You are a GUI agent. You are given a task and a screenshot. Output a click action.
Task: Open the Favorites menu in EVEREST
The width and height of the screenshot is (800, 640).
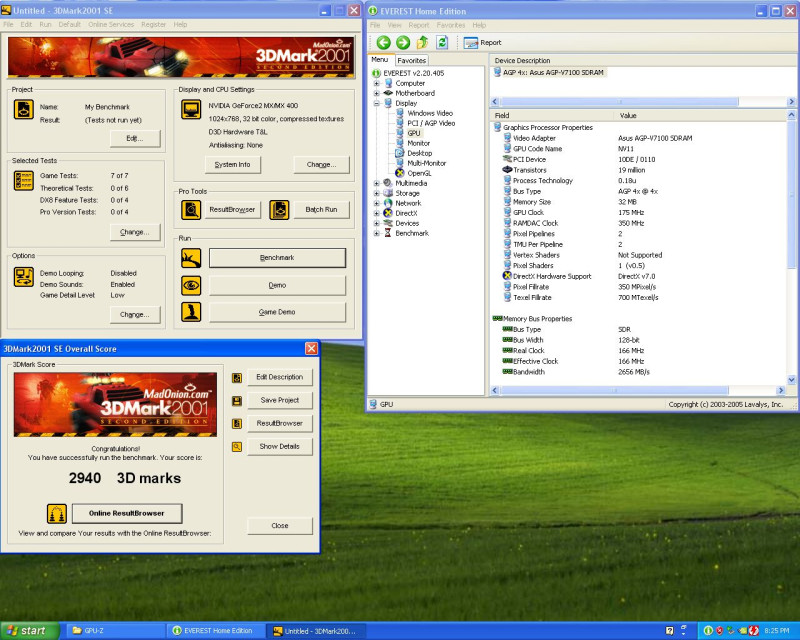coord(450,25)
